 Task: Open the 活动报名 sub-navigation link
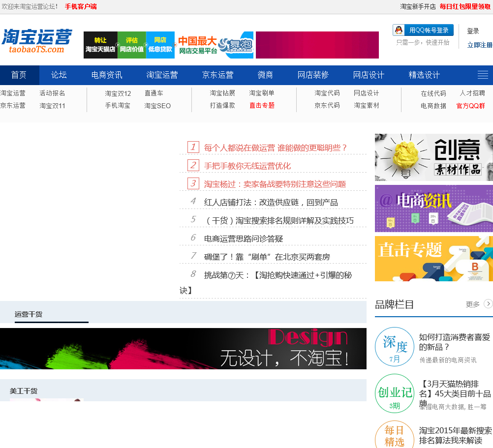(x=52, y=93)
